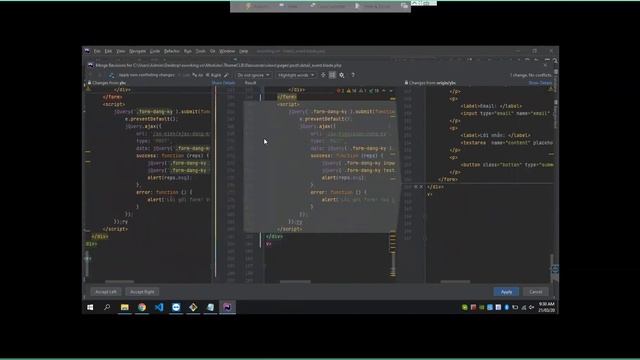This screenshot has height=360, width=640.
Task: Open the Refactor menu
Action: tap(172, 51)
